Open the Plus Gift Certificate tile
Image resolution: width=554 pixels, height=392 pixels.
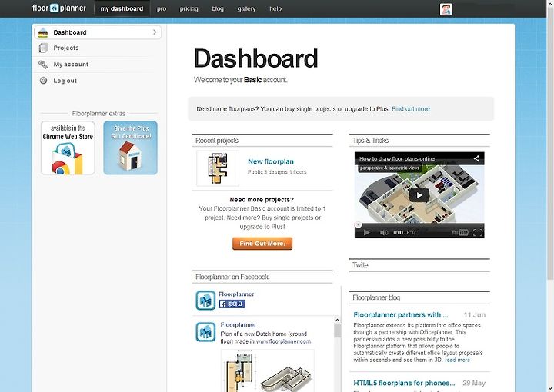pyautogui.click(x=130, y=148)
